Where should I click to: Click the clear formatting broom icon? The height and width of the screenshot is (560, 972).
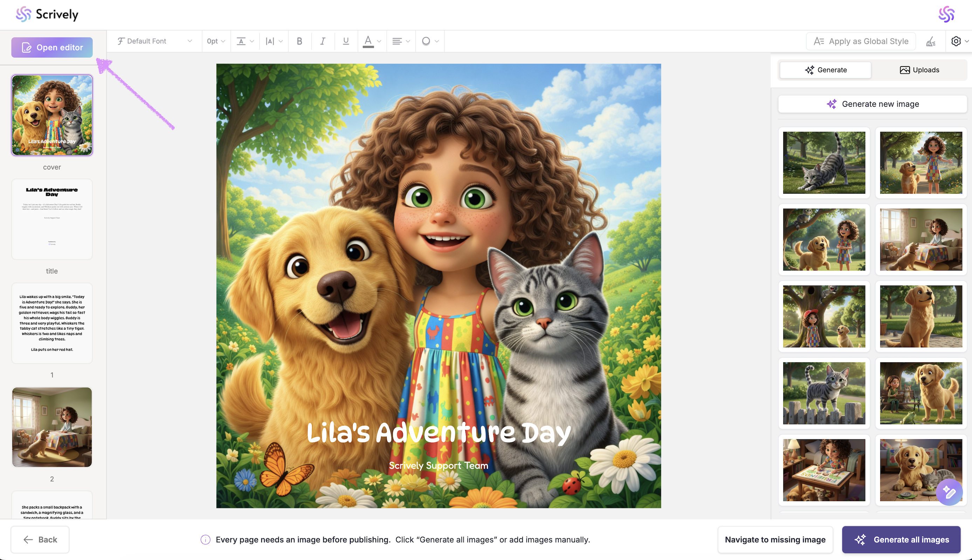[930, 41]
